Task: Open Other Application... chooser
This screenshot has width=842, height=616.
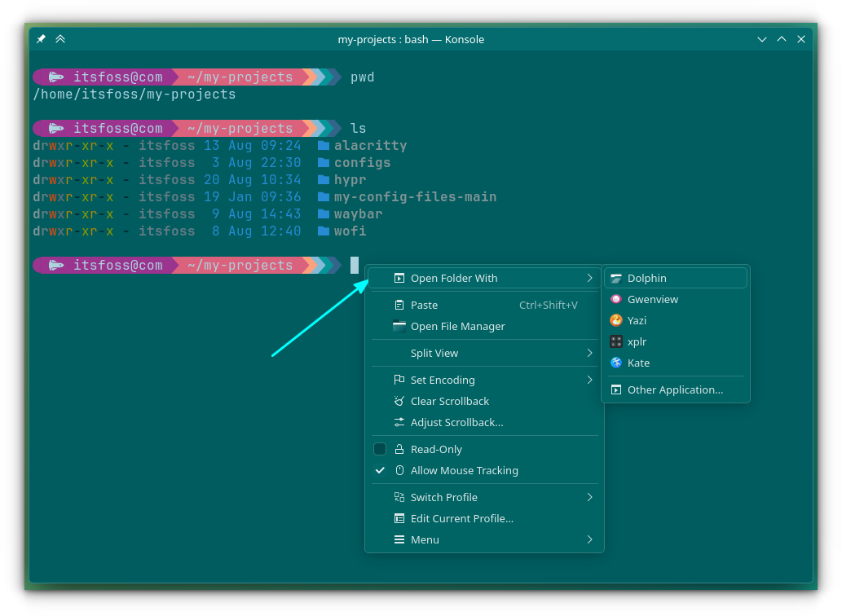Action: point(675,390)
